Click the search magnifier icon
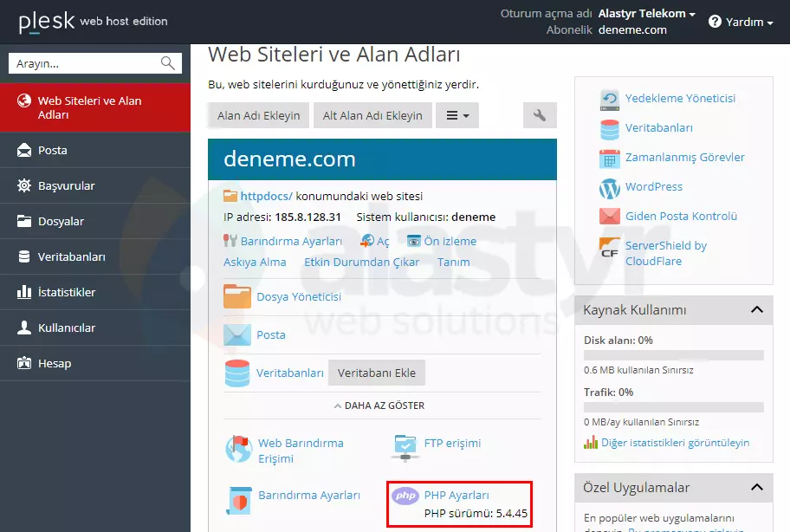The width and height of the screenshot is (790, 532). 168,63
